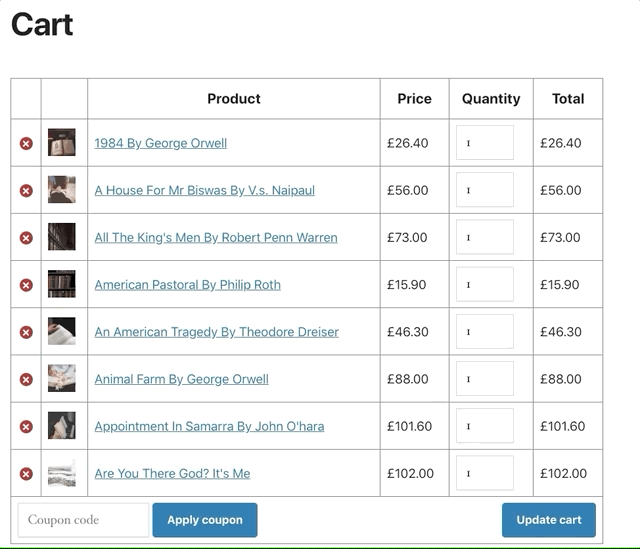Image resolution: width=640 pixels, height=549 pixels.
Task: Select quantity box for American Pastoral
Action: coord(485,285)
